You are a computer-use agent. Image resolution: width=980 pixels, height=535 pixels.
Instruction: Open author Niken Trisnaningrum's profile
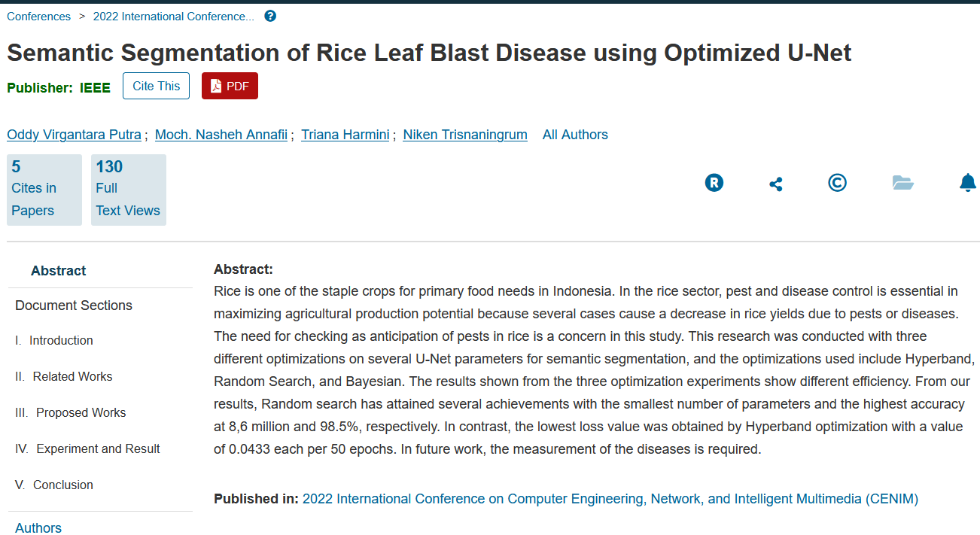pyautogui.click(x=464, y=135)
